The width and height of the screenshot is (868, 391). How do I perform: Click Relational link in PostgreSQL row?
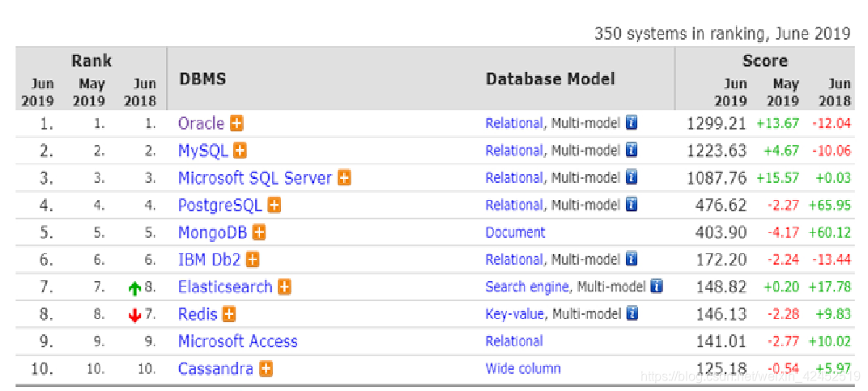pyautogui.click(x=513, y=205)
